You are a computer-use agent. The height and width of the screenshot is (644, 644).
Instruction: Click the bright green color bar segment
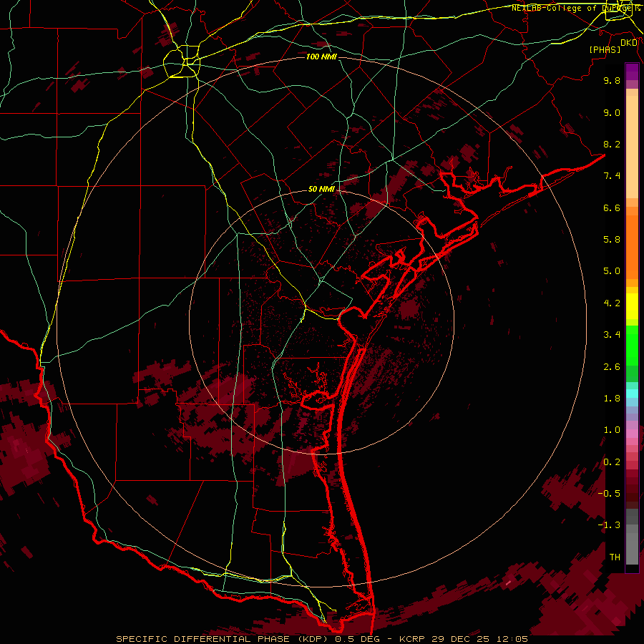click(632, 345)
